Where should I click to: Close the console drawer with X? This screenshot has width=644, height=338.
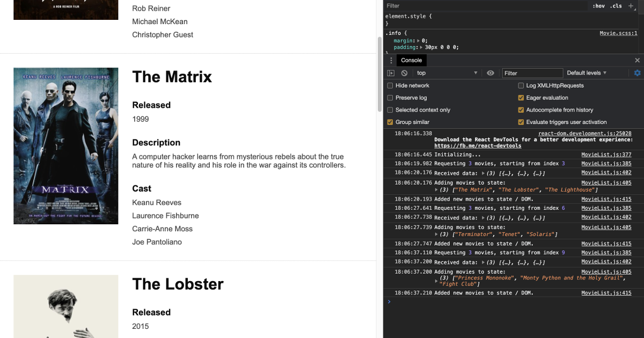[x=638, y=60]
